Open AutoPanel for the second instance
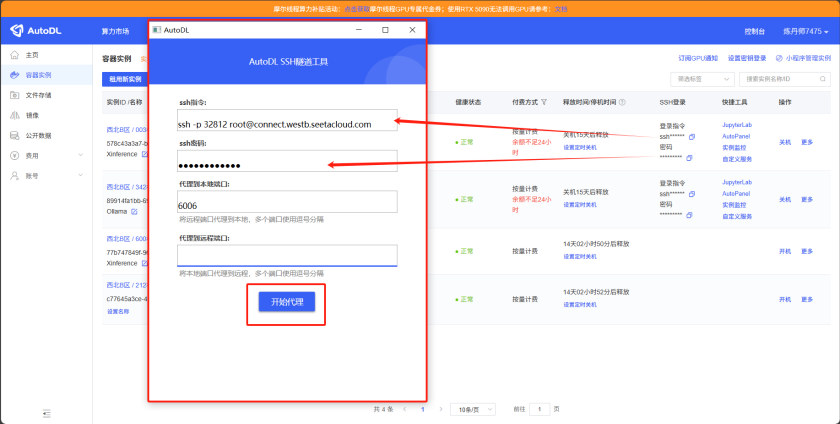840x424 pixels. click(736, 194)
